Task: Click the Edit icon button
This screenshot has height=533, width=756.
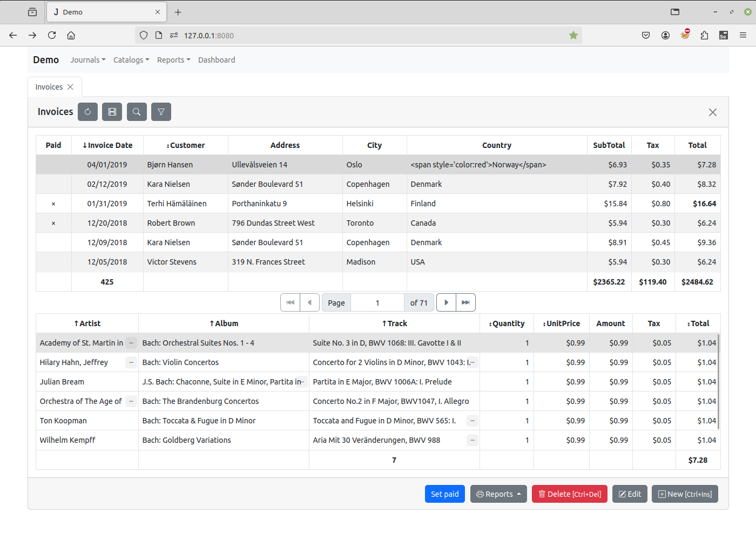Action: click(630, 494)
